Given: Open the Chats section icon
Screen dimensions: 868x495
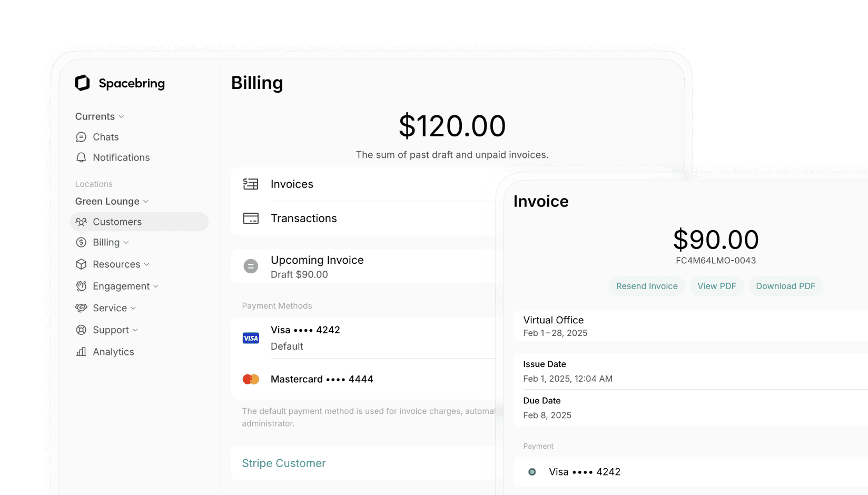Looking at the screenshot, I should click(x=81, y=136).
